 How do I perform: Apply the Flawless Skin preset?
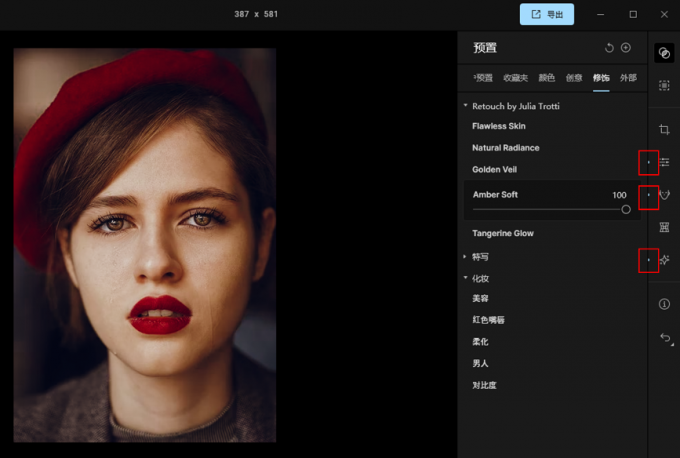(x=499, y=126)
